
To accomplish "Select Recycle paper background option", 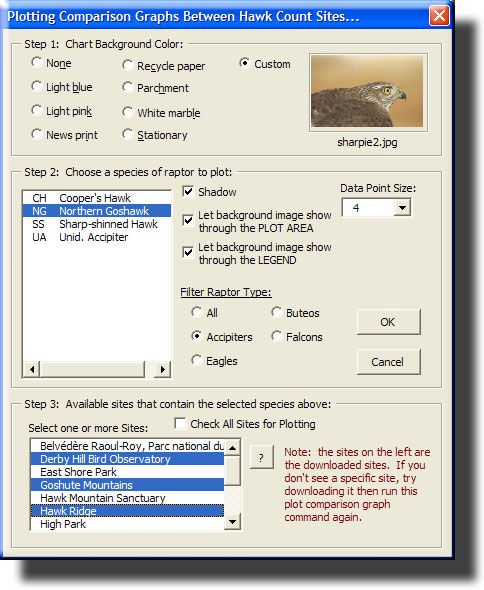I will 128,65.
